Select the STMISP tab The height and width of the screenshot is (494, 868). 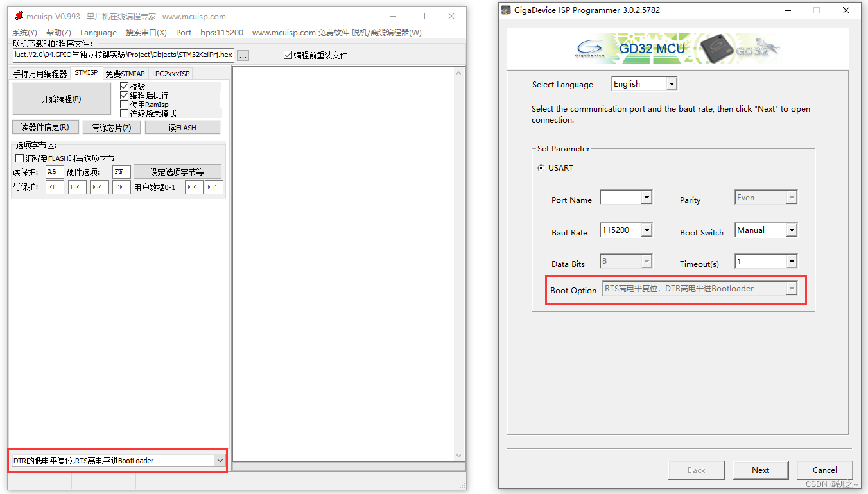tap(86, 73)
